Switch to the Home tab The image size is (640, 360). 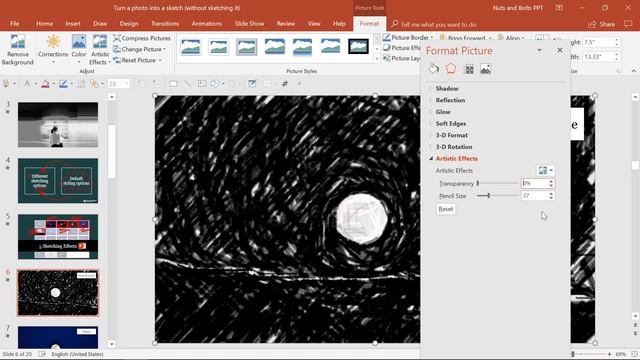coord(44,24)
